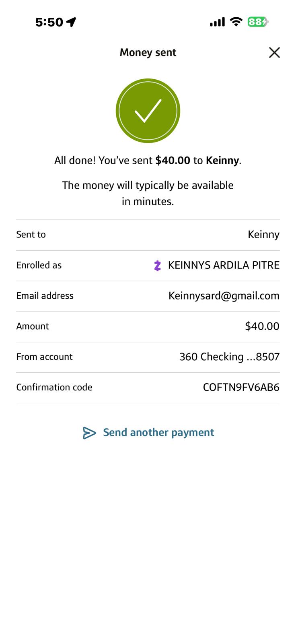
Task: Tap the Money sent header title
Action: tap(148, 52)
